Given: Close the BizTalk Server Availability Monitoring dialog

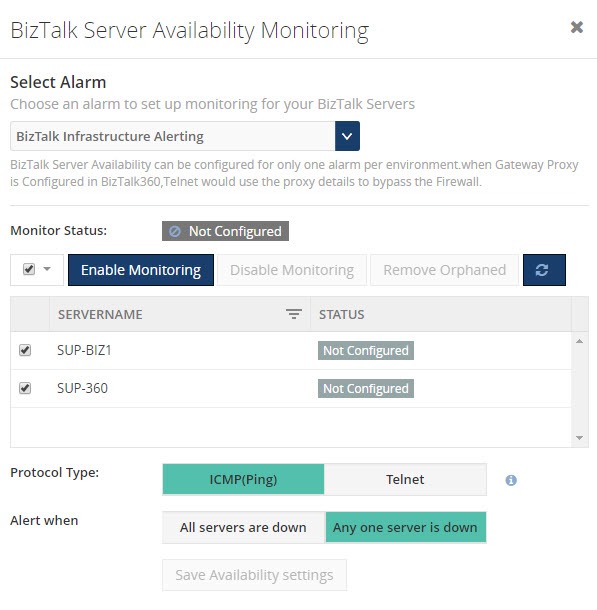Looking at the screenshot, I should (576, 27).
